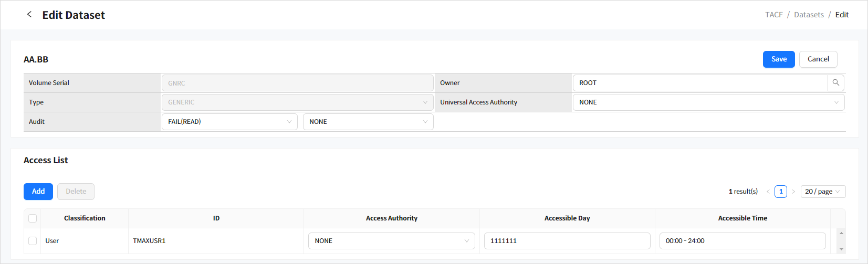Click the previous page arrow in pagination
Image resolution: width=868 pixels, height=264 pixels.
click(x=768, y=192)
